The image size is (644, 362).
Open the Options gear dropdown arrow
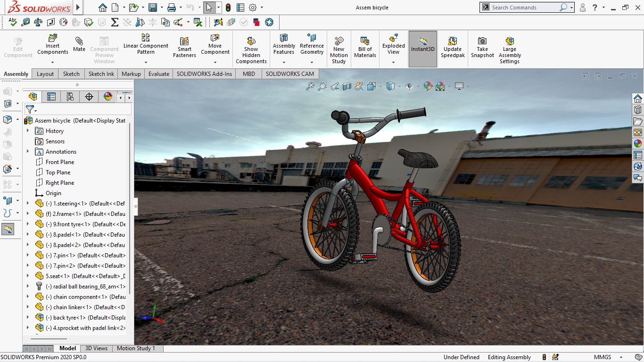click(x=262, y=8)
